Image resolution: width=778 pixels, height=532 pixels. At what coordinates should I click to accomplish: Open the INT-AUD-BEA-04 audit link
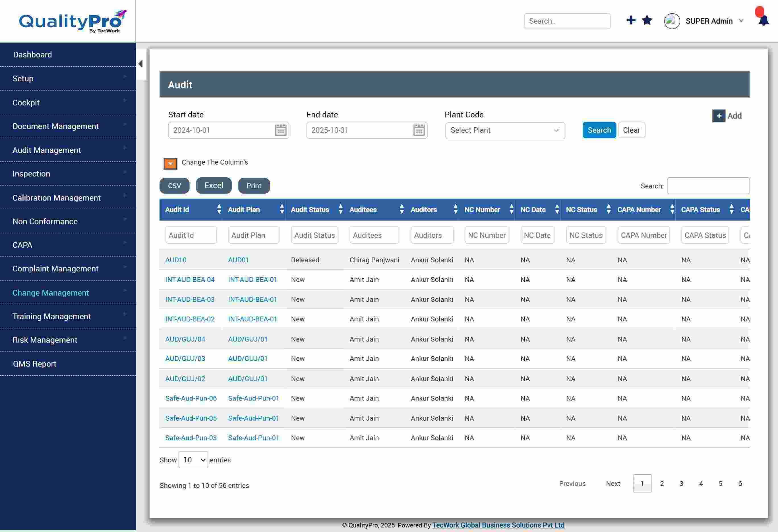pyautogui.click(x=190, y=279)
